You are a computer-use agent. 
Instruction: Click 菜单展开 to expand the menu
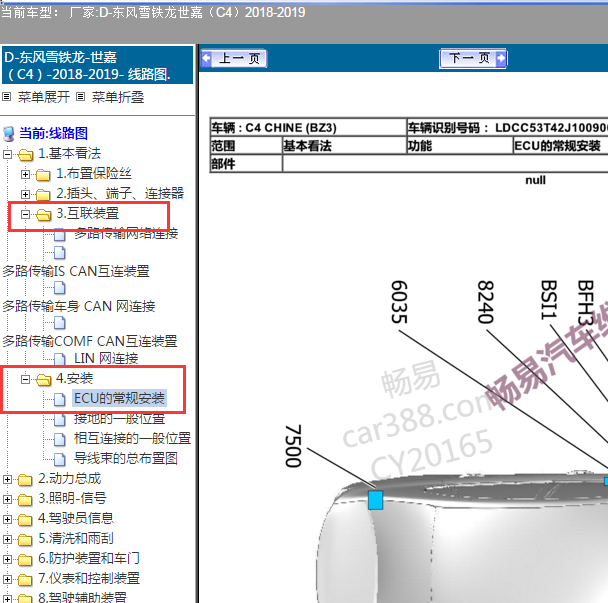(43, 97)
